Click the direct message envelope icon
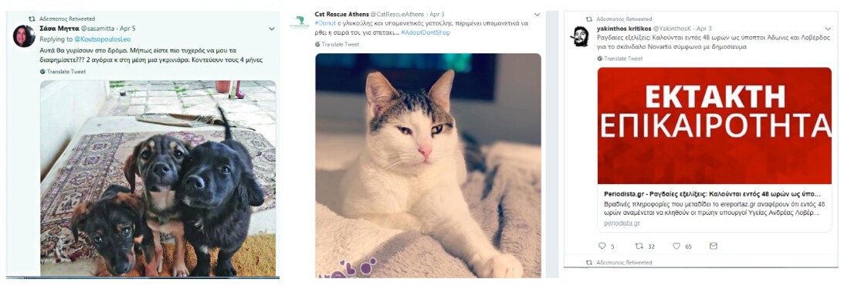Screen dimensions: 868x293 (x=714, y=246)
